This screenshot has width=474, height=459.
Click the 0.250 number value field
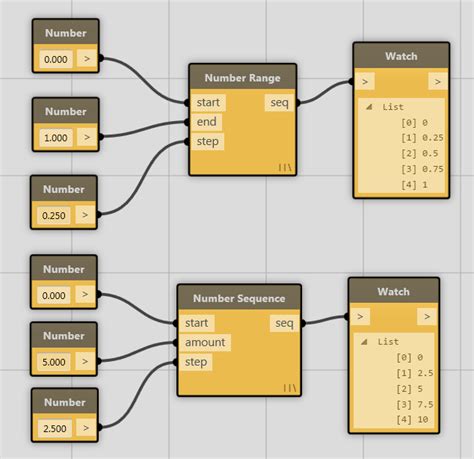[x=54, y=215]
